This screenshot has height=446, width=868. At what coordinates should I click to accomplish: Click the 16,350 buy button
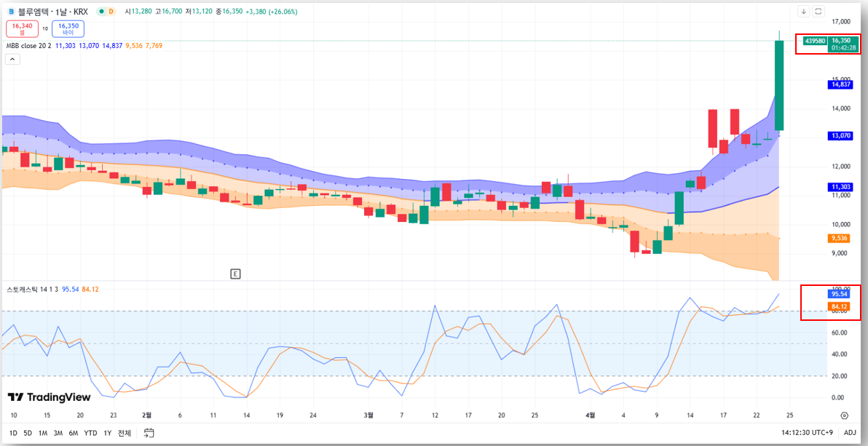(68, 29)
